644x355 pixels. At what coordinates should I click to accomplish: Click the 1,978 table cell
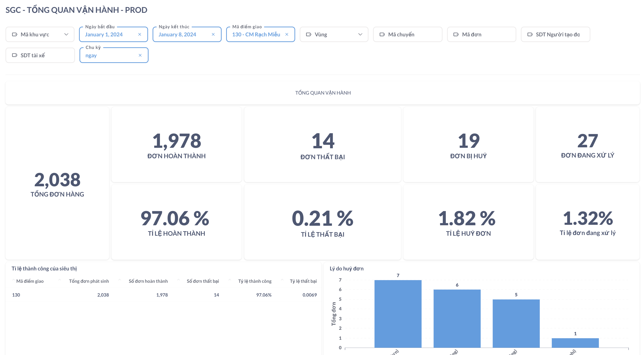point(162,295)
